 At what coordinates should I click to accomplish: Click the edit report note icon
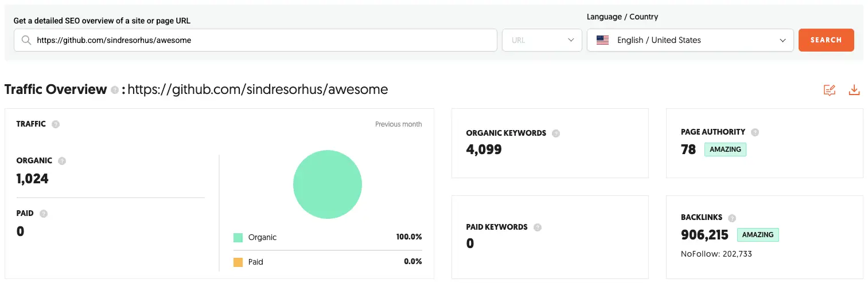tap(830, 90)
